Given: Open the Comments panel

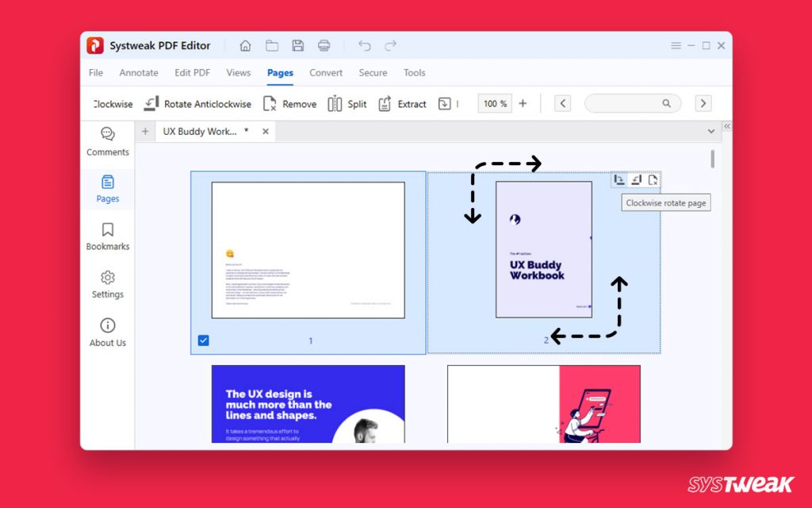Looking at the screenshot, I should click(107, 142).
